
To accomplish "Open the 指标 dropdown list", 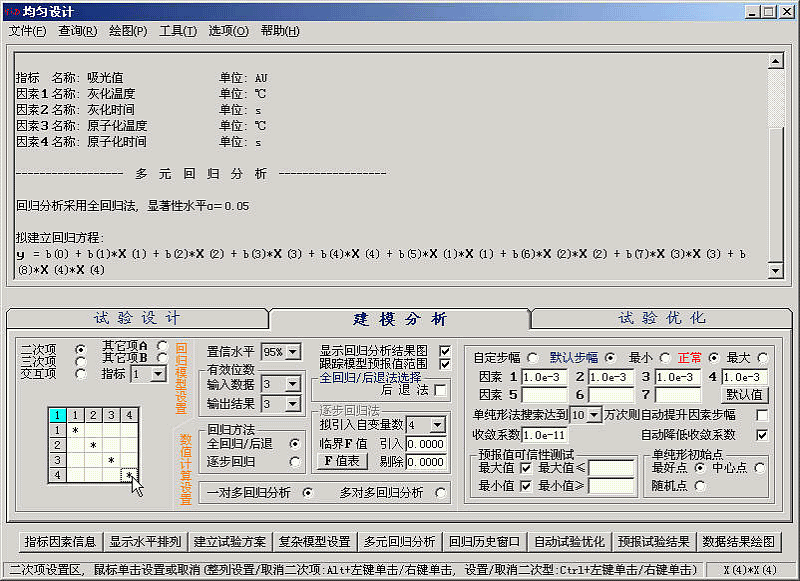I will point(158,374).
